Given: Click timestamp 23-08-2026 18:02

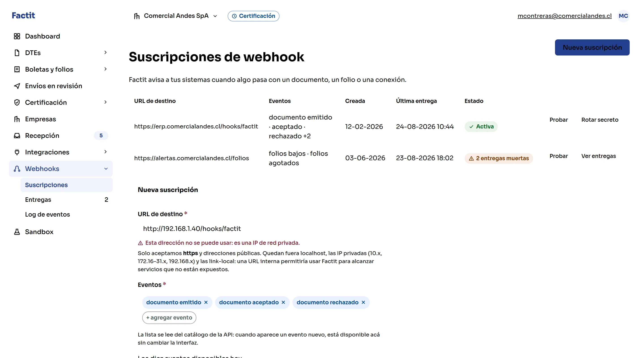Looking at the screenshot, I should pos(424,158).
